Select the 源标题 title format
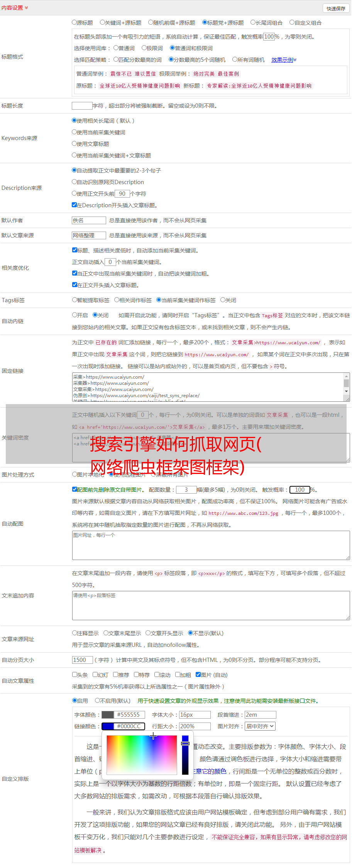This screenshot has width=352, height=868. (x=74, y=22)
